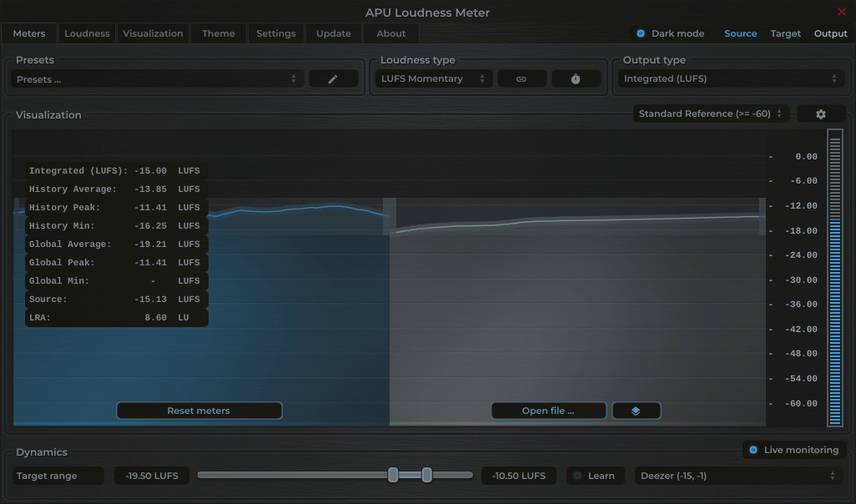Screen dimensions: 856x504
Task: Select the Deezer (-15, -1) target preset
Action: pyautogui.click(x=738, y=475)
